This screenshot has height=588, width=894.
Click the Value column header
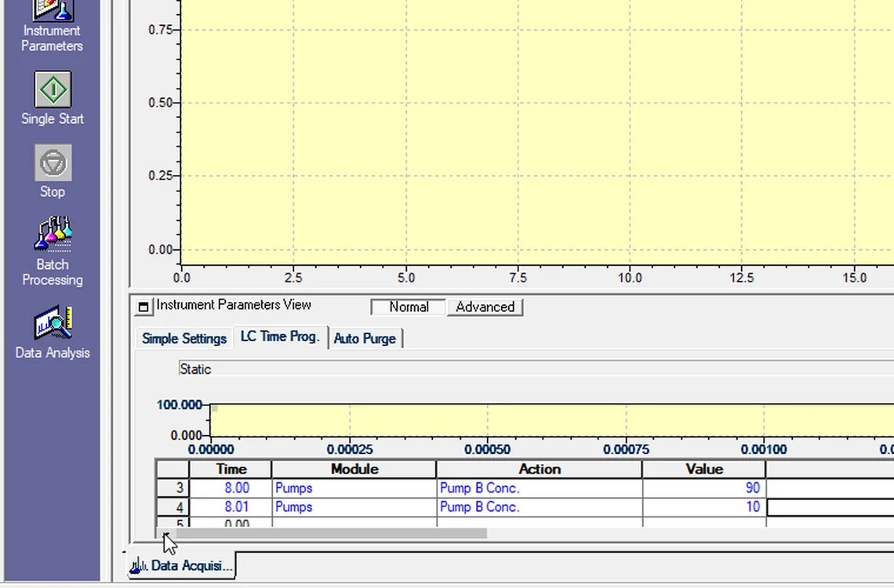pyautogui.click(x=704, y=470)
